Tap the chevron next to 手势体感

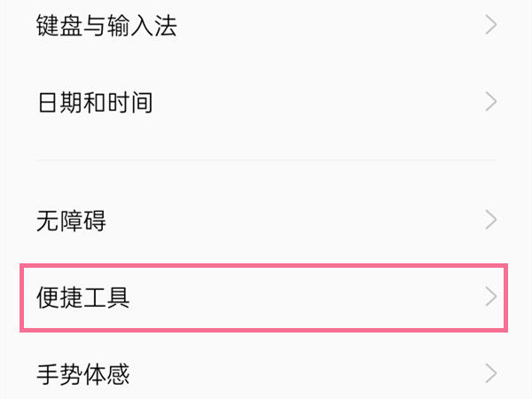point(491,373)
